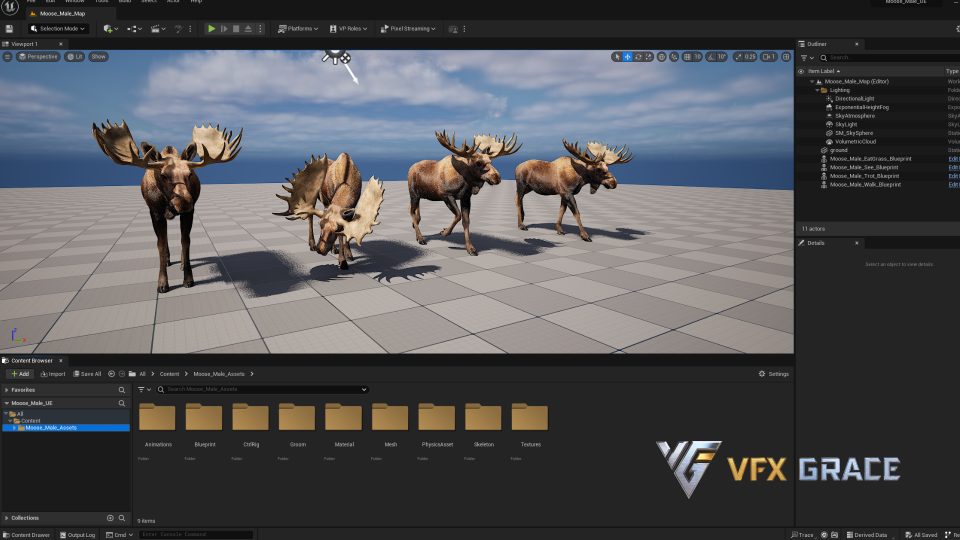Click the Perspective view mode button

point(38,56)
